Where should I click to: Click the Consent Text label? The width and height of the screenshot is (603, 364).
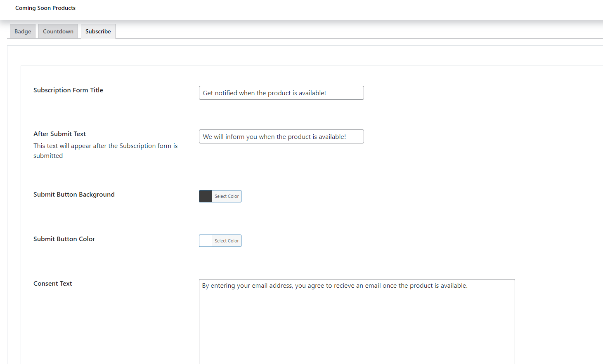point(52,283)
